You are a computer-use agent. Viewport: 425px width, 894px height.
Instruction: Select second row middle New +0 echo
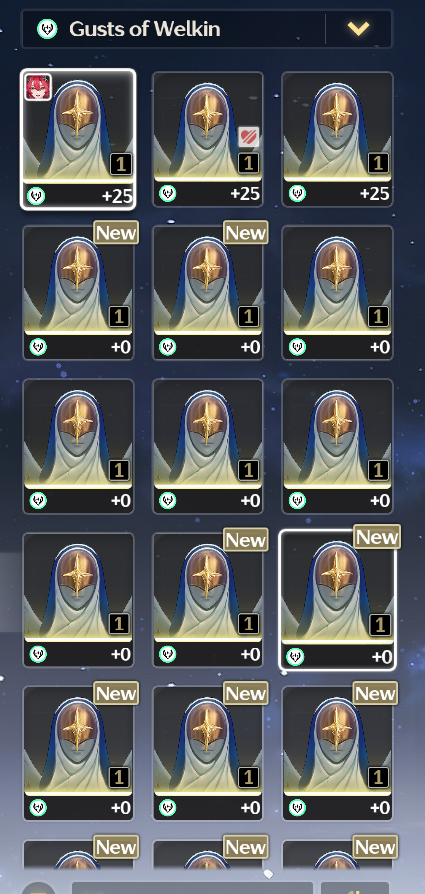pyautogui.click(x=208, y=293)
